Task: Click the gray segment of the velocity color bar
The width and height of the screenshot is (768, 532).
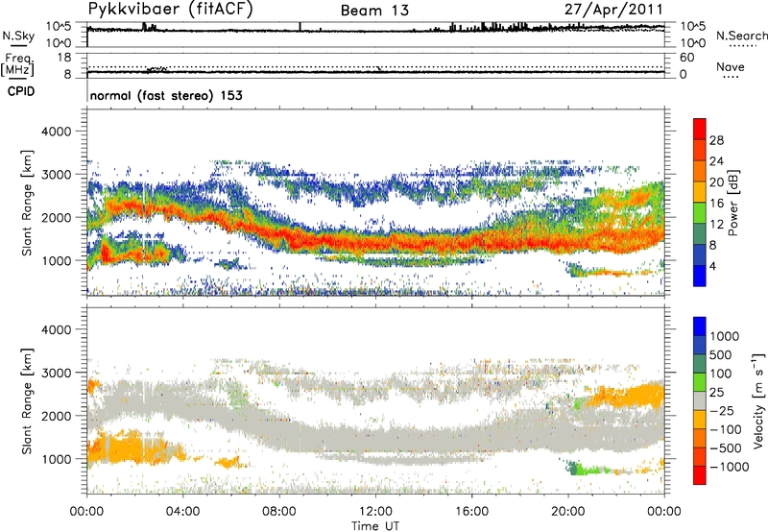Action: 700,401
